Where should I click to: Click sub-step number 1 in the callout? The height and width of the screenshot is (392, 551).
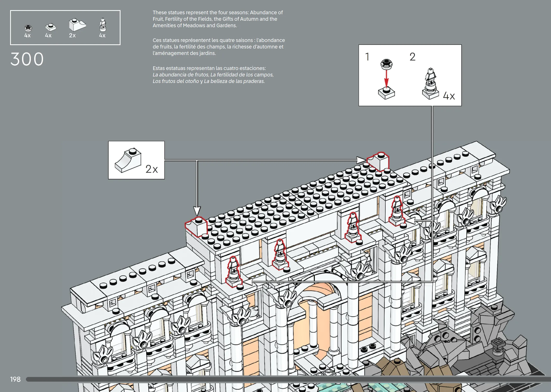click(x=367, y=57)
